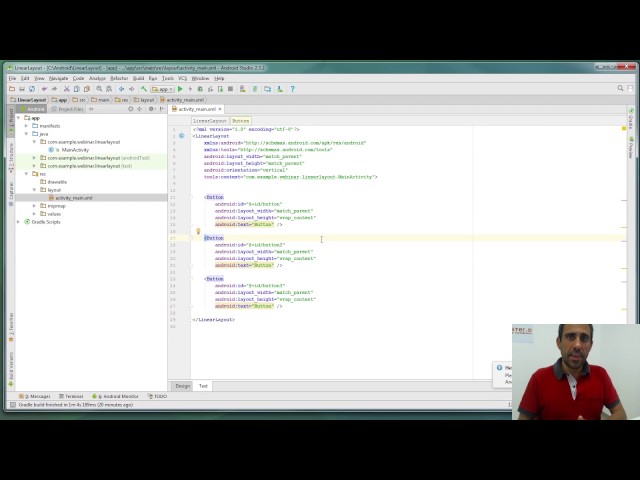
Task: Click the Redo arrow in toolbar
Action: pyautogui.click(x=54, y=89)
